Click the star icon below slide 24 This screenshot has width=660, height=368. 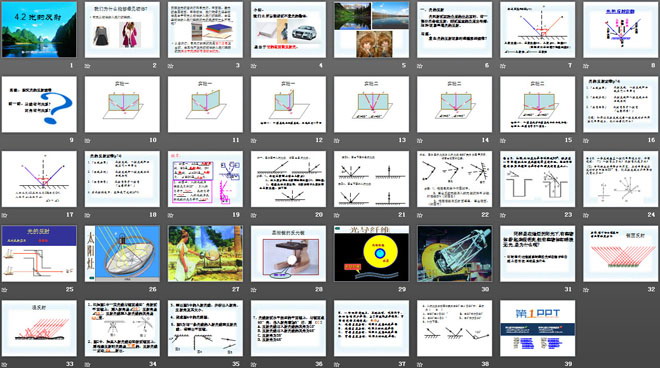click(x=586, y=215)
